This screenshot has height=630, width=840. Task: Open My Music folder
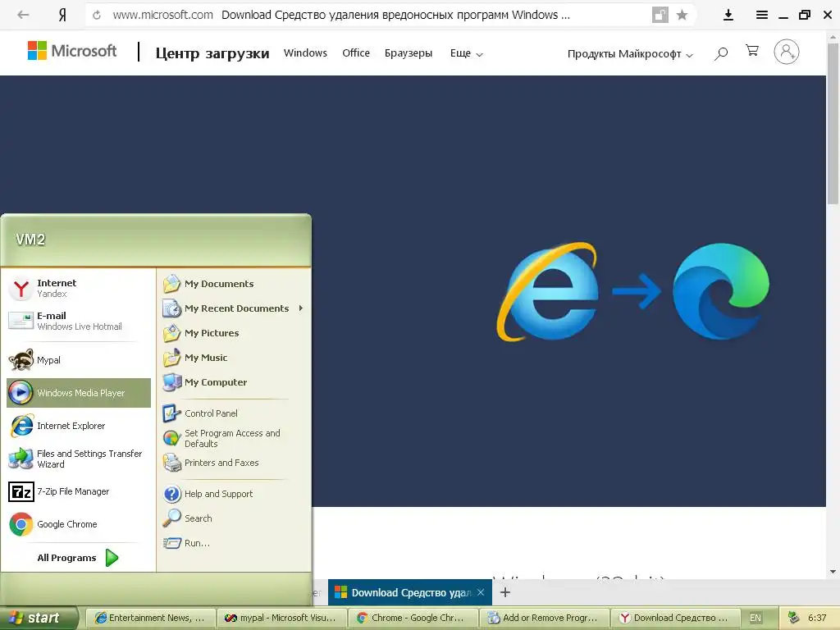point(234,358)
